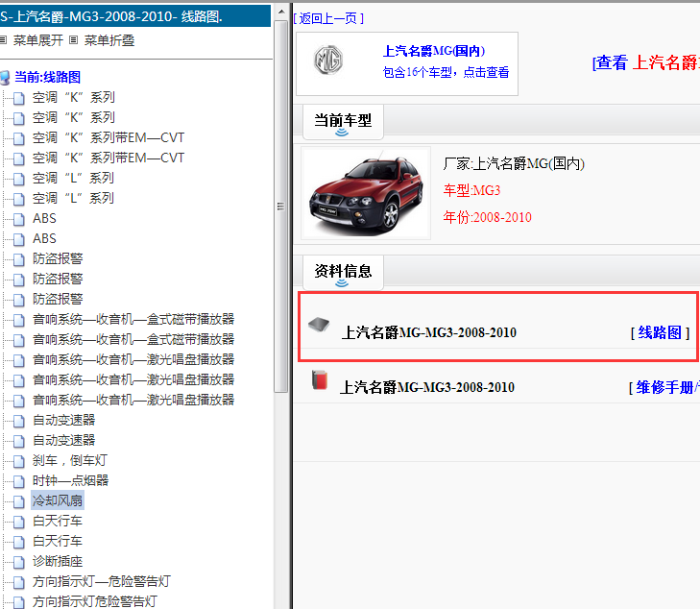This screenshot has width=700, height=609.
Task: Open the 刹车，倒车灯 item
Action: (70, 461)
